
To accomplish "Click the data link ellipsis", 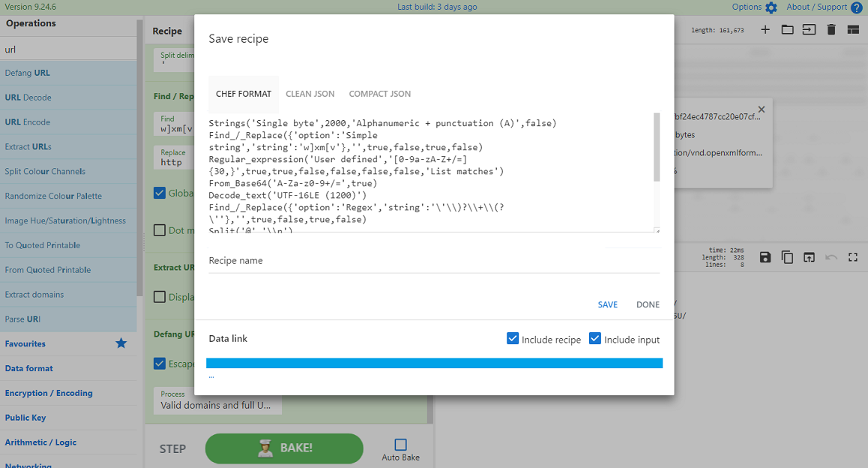I will click(211, 376).
